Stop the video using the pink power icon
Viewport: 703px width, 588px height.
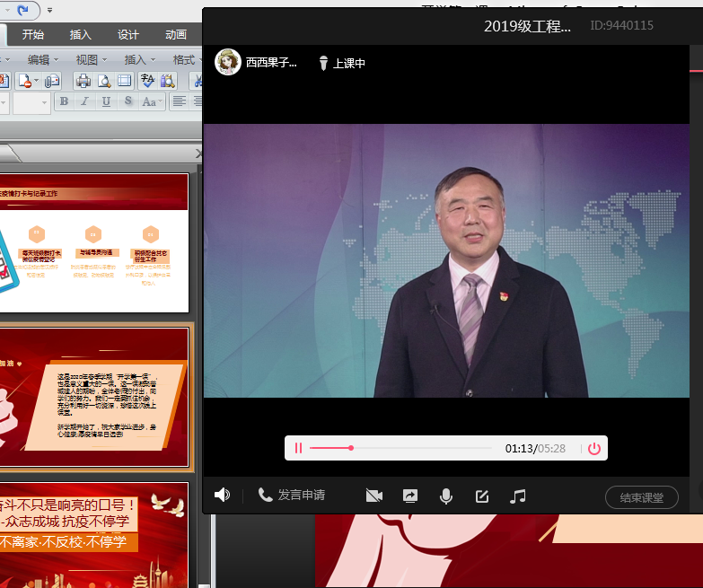pyautogui.click(x=594, y=448)
